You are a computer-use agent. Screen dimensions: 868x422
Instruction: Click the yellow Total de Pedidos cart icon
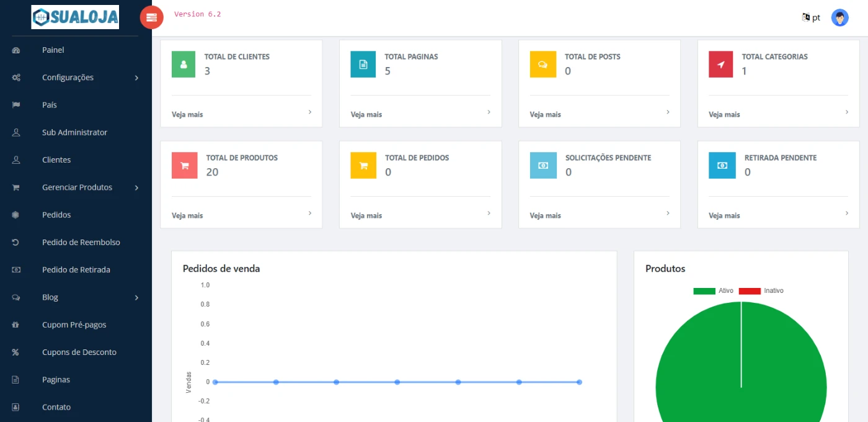coord(363,166)
